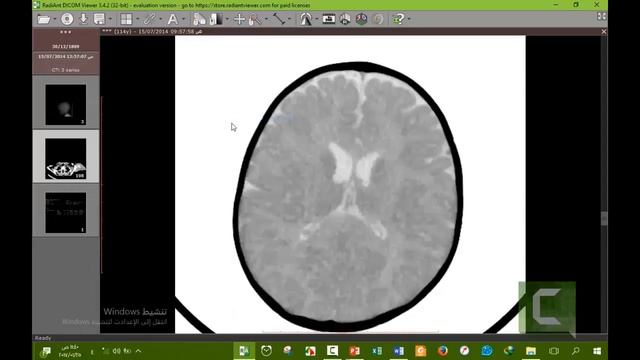Open File Explorer from the taskbar

click(531, 351)
